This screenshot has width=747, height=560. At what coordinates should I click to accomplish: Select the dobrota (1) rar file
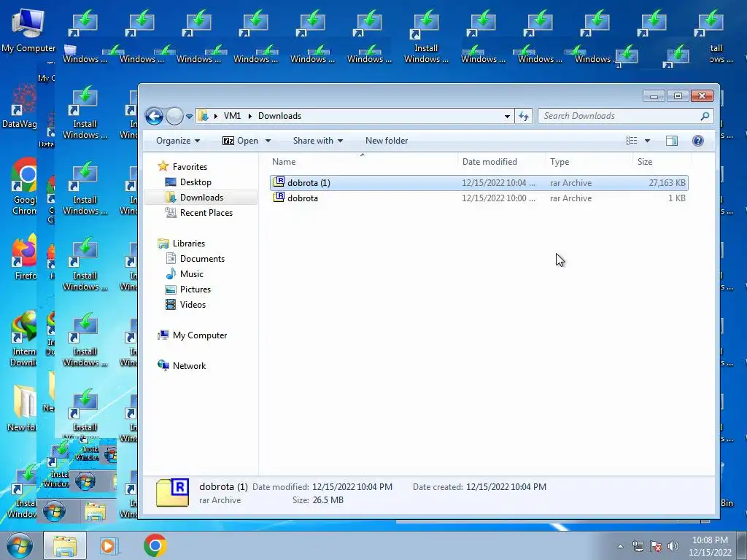click(x=479, y=183)
